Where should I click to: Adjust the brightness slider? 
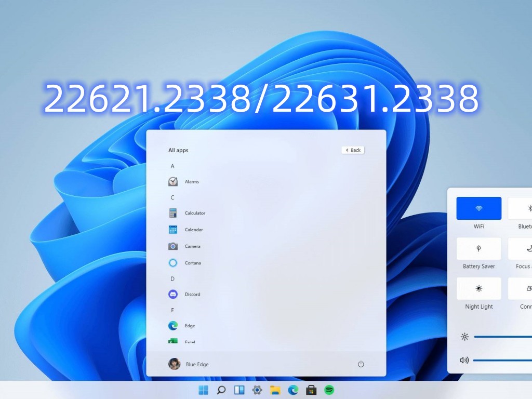pos(503,337)
